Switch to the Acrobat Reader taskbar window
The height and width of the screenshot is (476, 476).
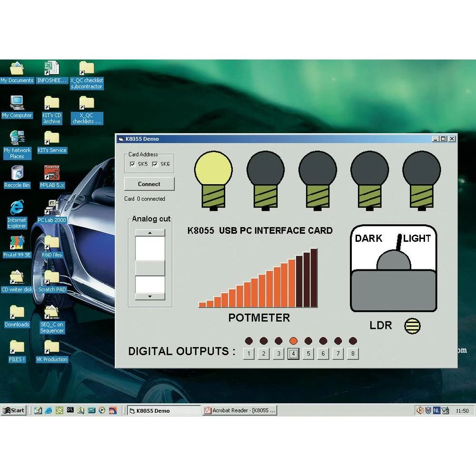pyautogui.click(x=240, y=410)
